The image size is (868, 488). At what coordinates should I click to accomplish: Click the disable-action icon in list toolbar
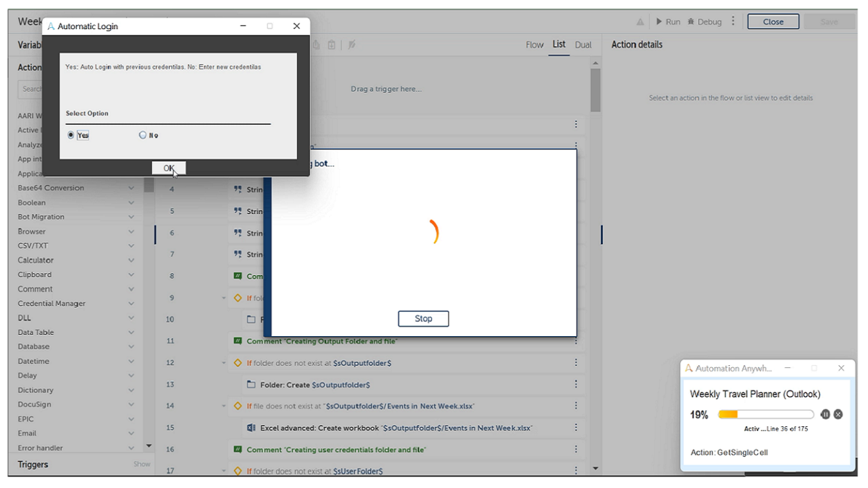[x=351, y=45]
